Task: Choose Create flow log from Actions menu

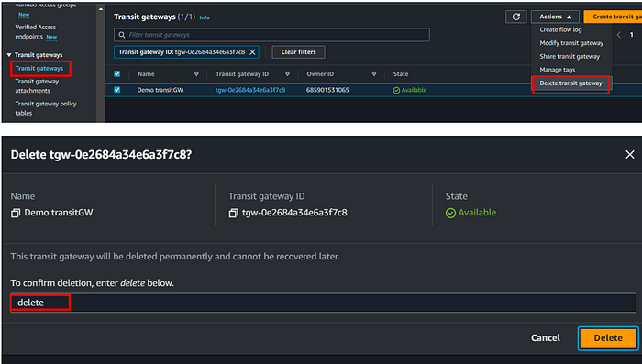Action: [x=560, y=29]
